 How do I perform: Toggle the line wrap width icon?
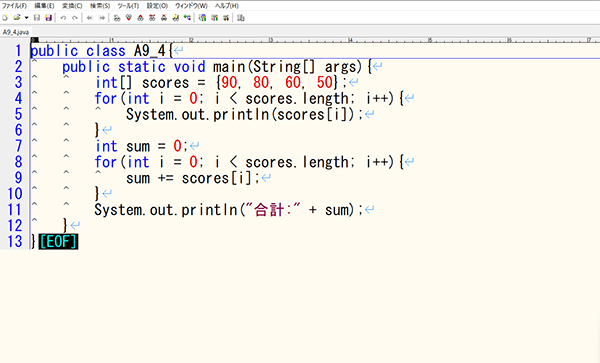[241, 18]
